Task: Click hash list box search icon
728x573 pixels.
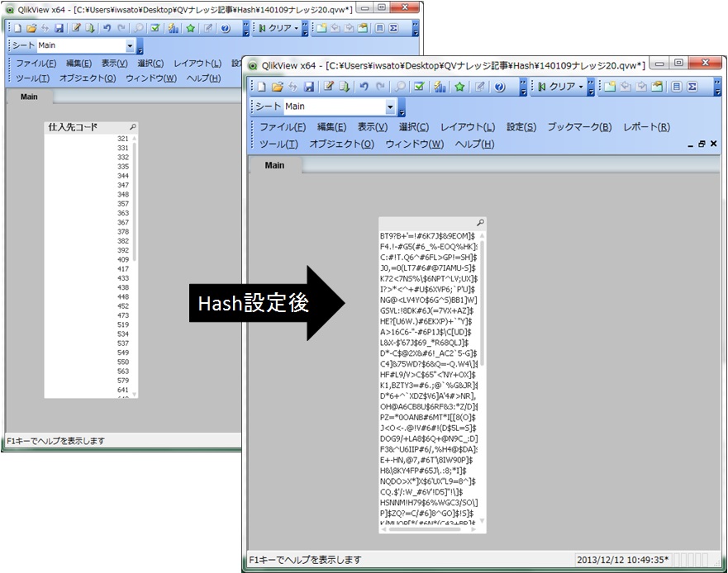Action: click(480, 223)
